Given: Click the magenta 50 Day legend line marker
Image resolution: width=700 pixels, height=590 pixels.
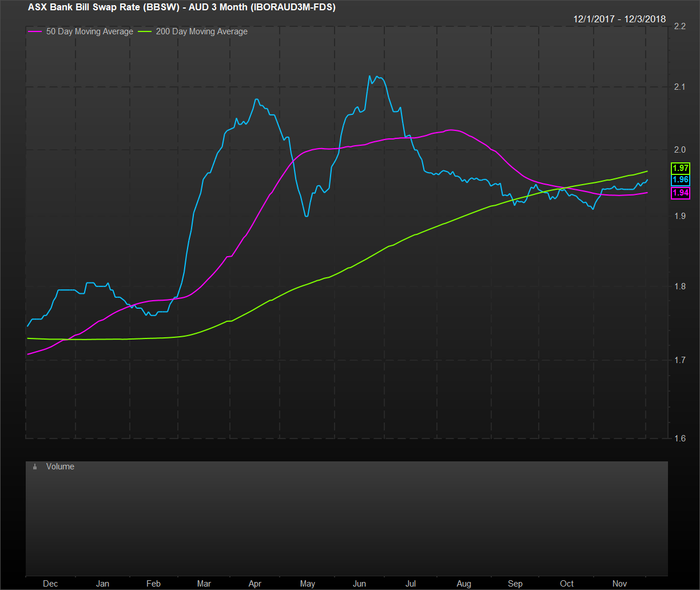Looking at the screenshot, I should [x=34, y=32].
